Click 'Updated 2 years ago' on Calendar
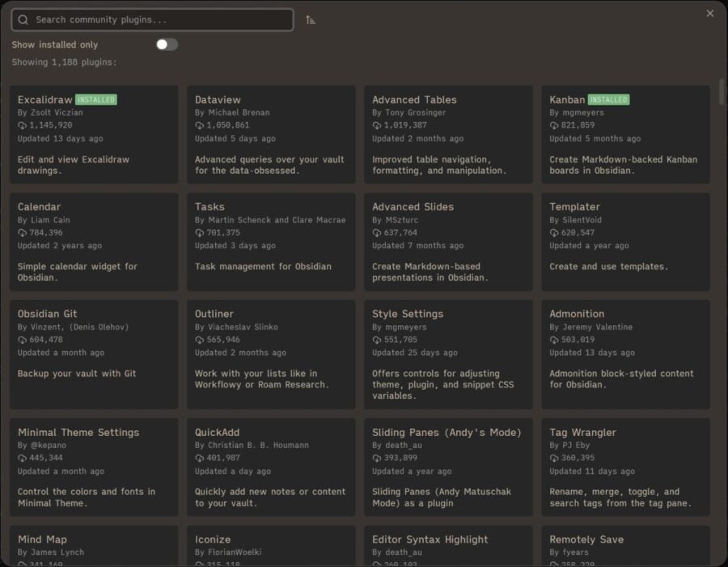This screenshot has width=728, height=567. (60, 246)
